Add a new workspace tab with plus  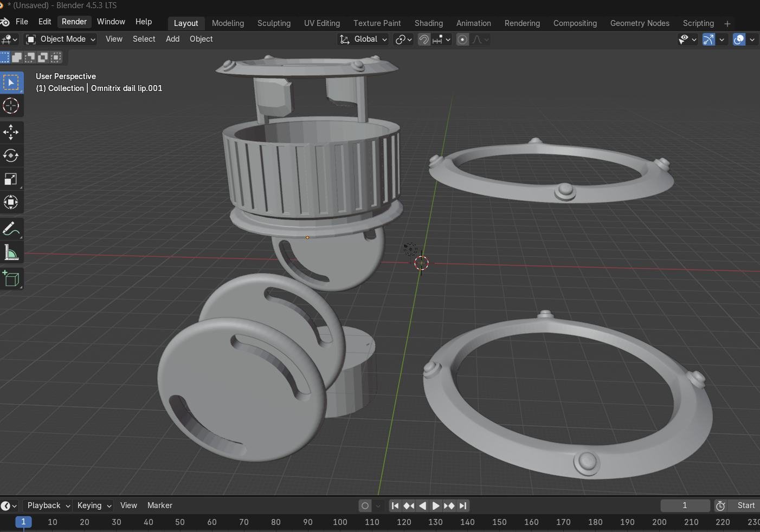click(x=727, y=23)
